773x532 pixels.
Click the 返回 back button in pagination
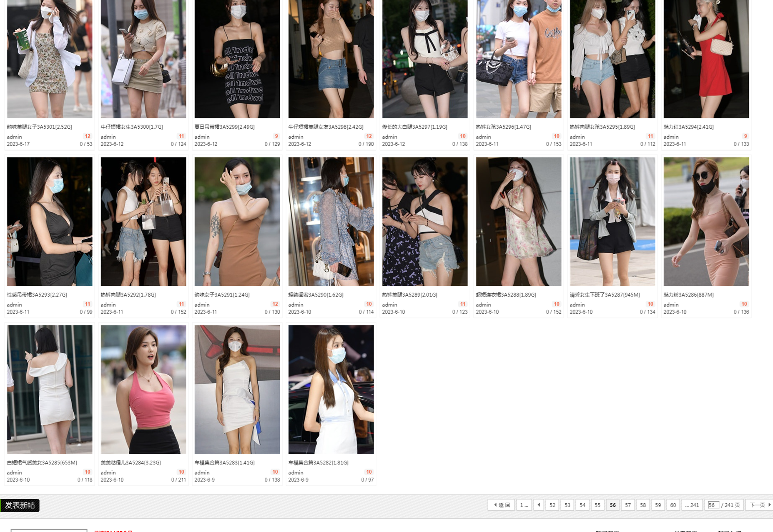[501, 505]
